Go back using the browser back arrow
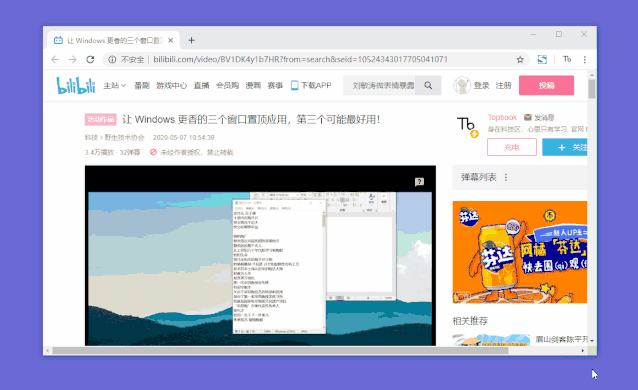This screenshot has height=390, width=638. pyautogui.click(x=55, y=59)
